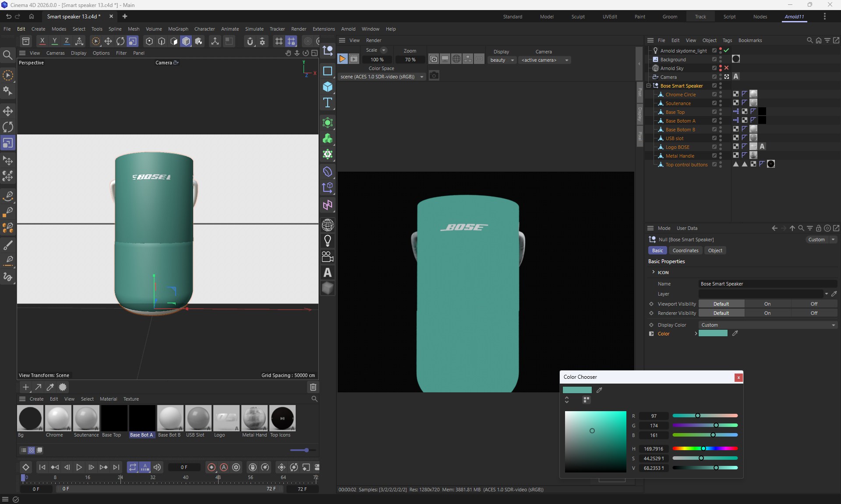Click the eyedropper in Color Chooser
This screenshot has width=841, height=504.
click(599, 390)
